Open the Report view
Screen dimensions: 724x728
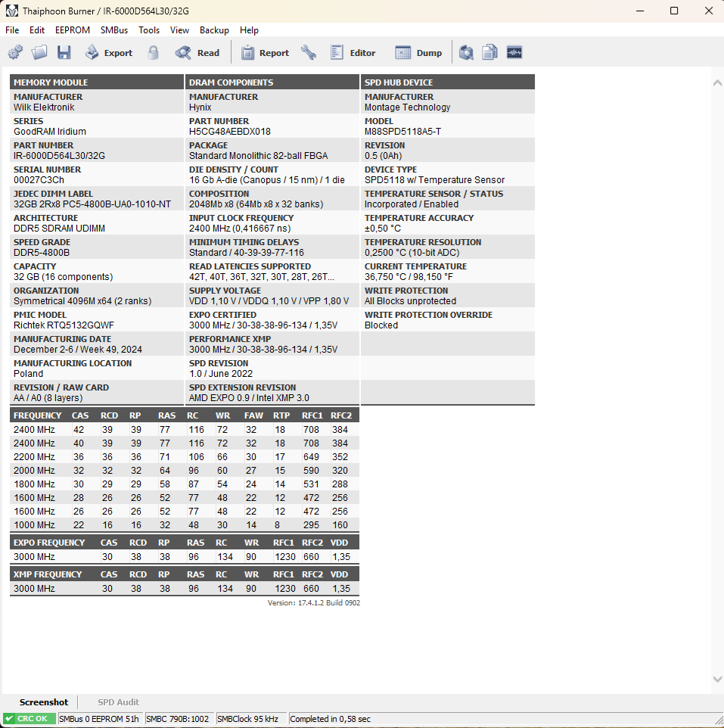(265, 53)
